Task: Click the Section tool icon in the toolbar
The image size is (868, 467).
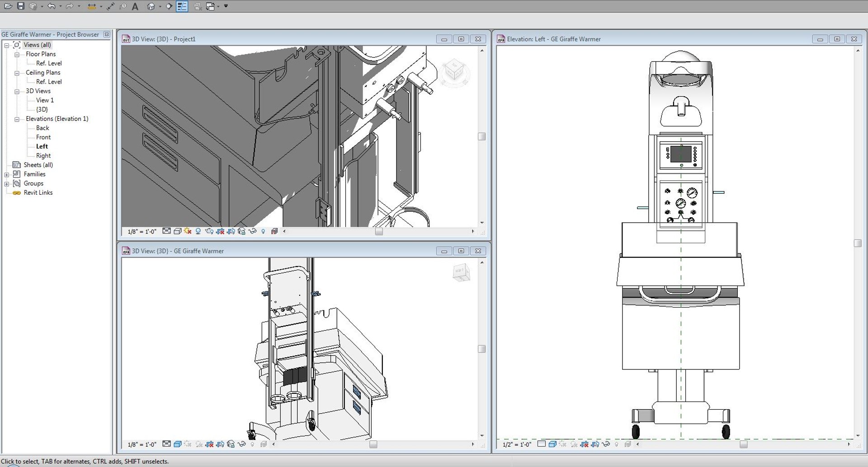Action: coord(169,6)
